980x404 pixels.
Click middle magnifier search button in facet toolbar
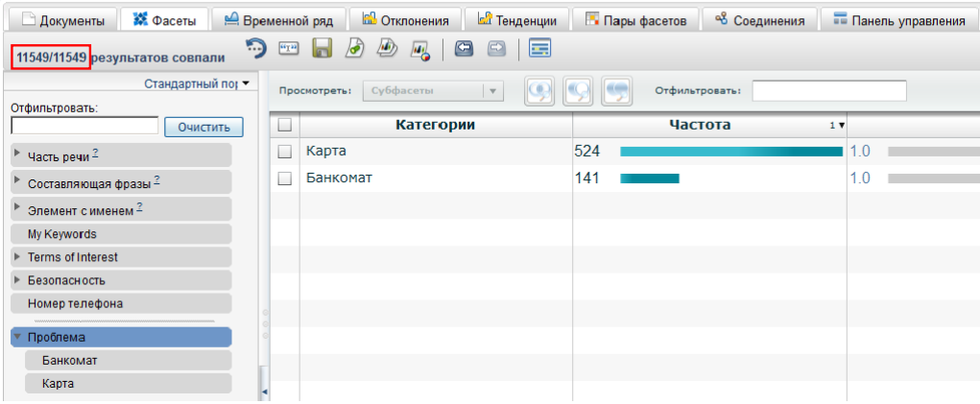click(578, 92)
